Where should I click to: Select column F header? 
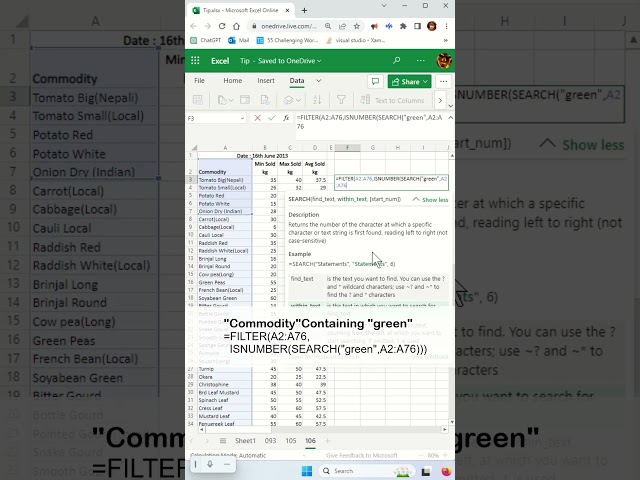pos(347,147)
